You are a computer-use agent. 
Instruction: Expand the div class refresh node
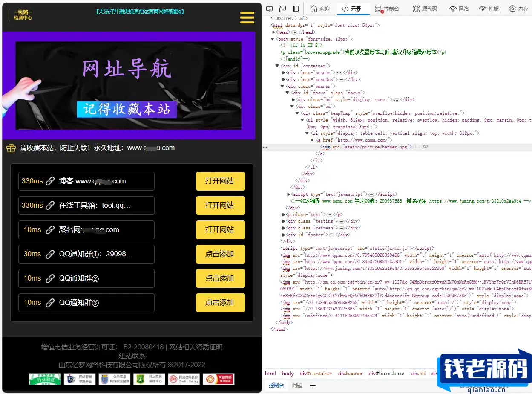[284, 228]
